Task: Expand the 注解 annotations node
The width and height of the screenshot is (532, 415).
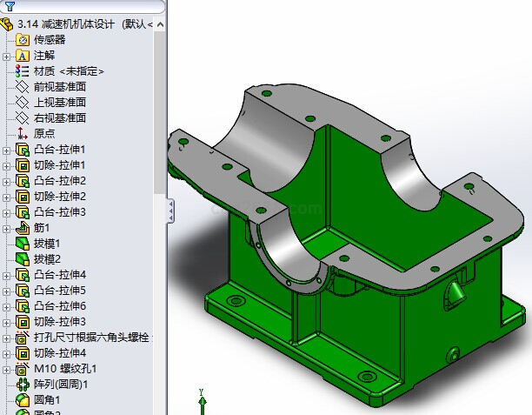Action: pos(7,56)
